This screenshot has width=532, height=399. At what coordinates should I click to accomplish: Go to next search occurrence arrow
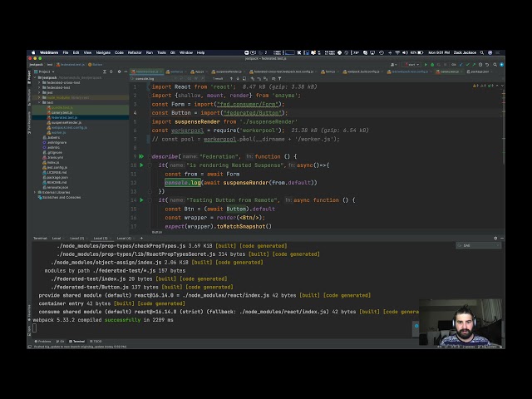click(238, 79)
